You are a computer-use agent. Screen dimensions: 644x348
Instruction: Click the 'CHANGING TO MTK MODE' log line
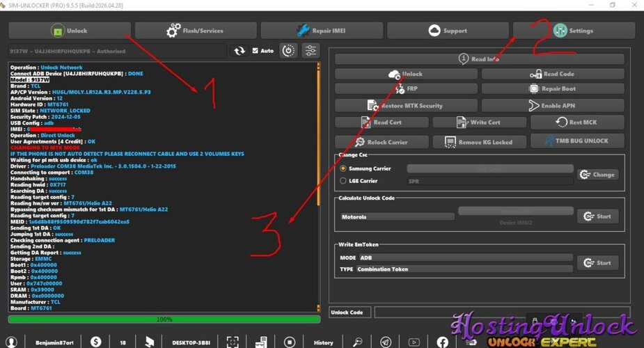(x=45, y=148)
